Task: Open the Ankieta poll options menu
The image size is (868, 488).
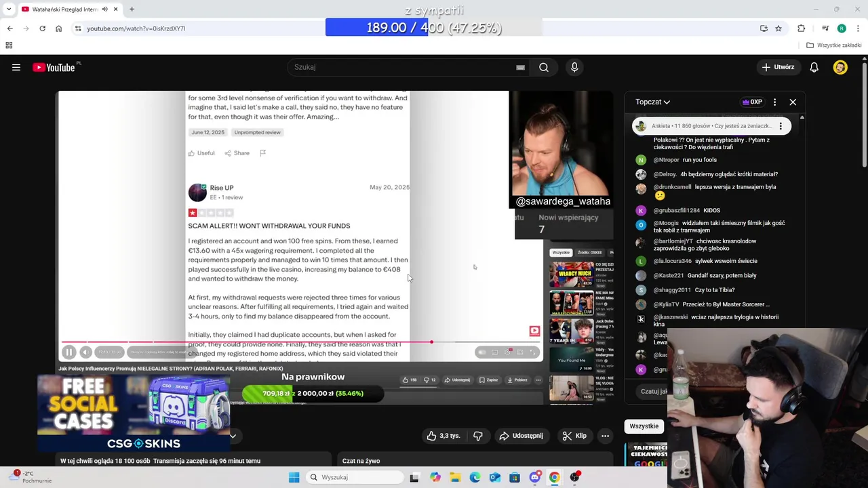Action: (x=781, y=126)
